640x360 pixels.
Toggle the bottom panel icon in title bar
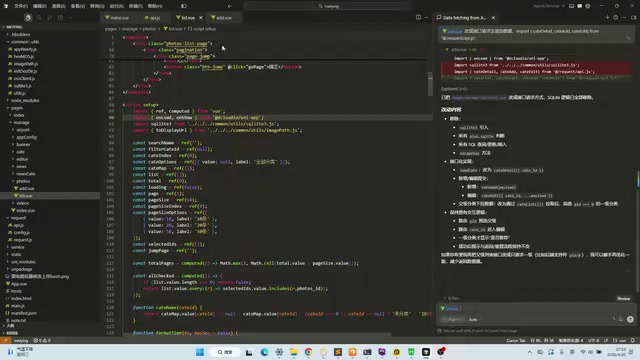(571, 6)
